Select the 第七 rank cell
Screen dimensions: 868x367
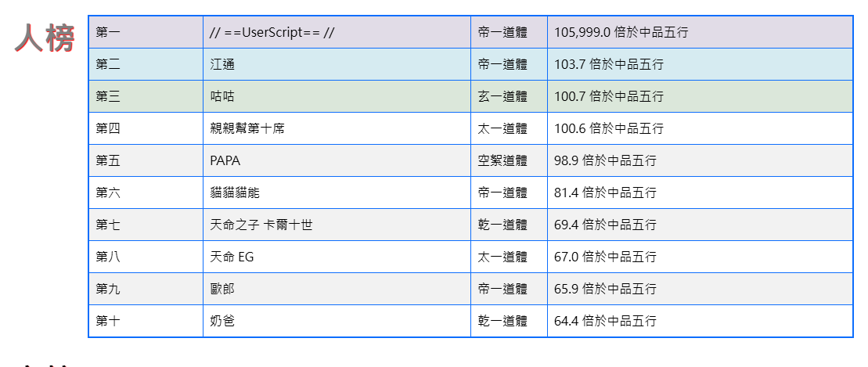[x=108, y=225]
